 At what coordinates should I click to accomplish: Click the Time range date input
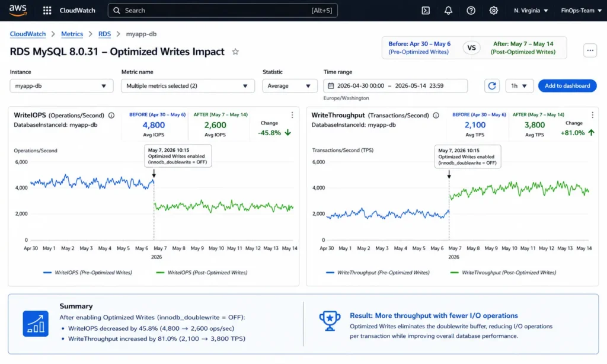pyautogui.click(x=395, y=85)
